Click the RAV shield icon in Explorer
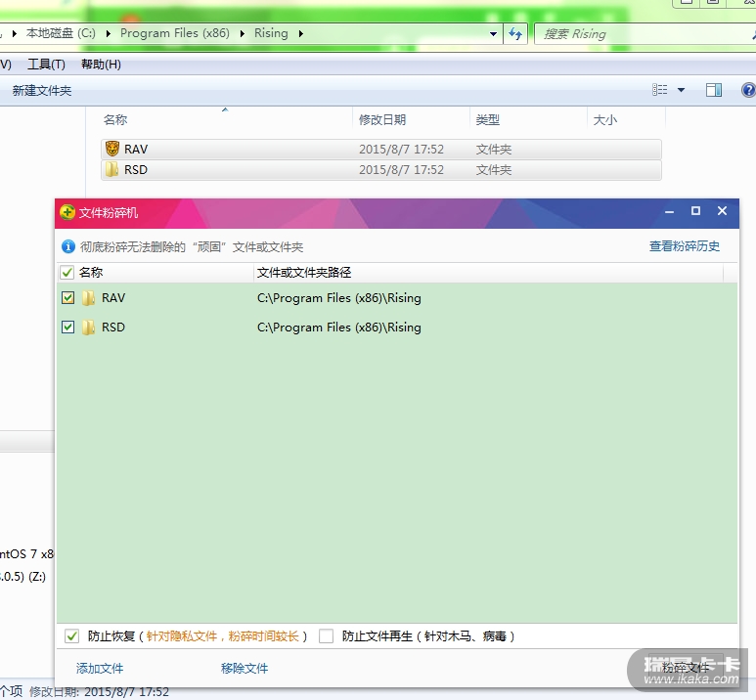 point(112,149)
